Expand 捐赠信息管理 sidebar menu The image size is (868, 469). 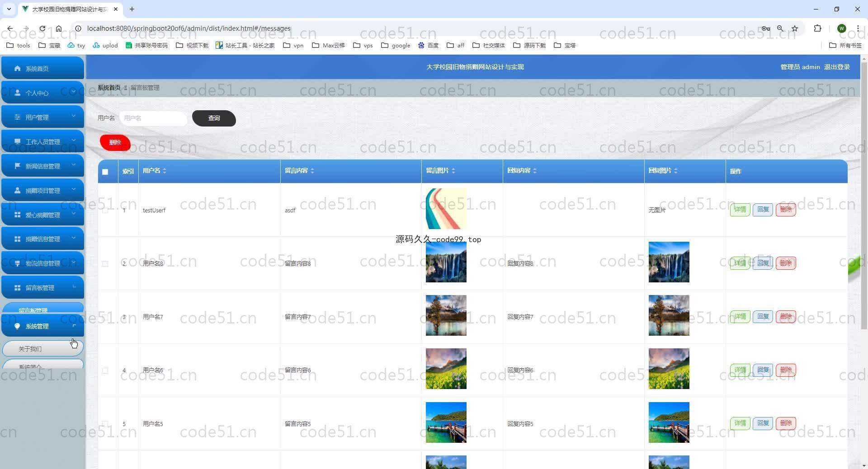coord(42,239)
